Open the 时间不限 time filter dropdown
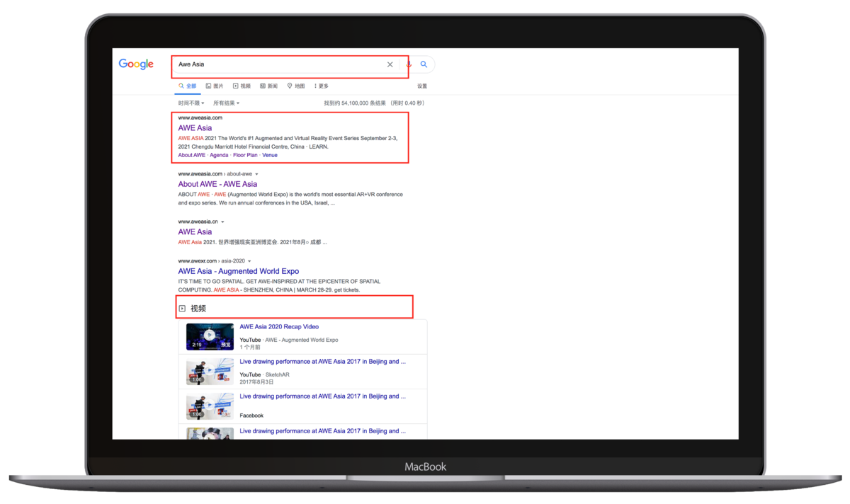The height and width of the screenshot is (504, 850). coord(193,103)
